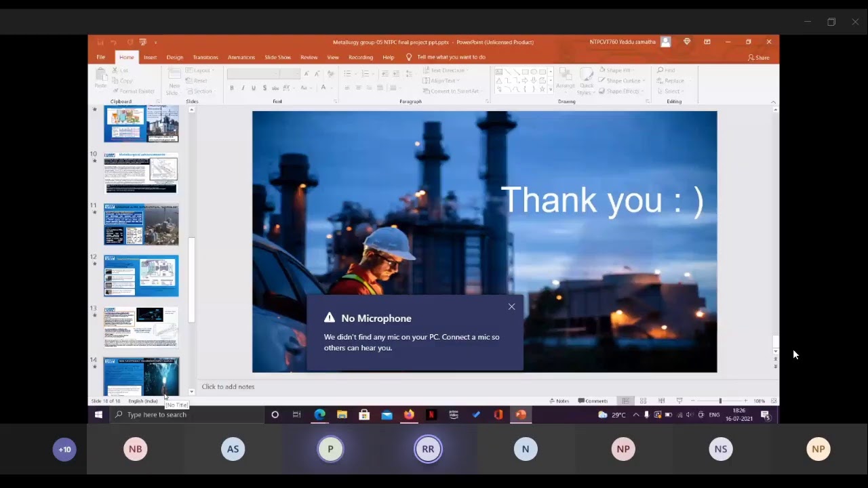The image size is (868, 488).
Task: Click the lightbulb Tell me icon
Action: coord(408,58)
